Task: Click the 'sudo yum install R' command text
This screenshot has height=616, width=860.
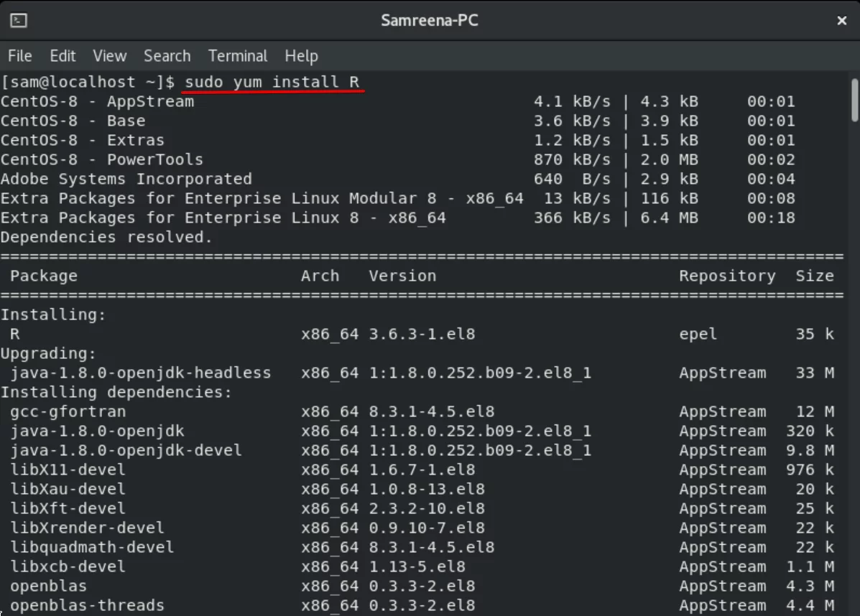Action: tap(272, 83)
